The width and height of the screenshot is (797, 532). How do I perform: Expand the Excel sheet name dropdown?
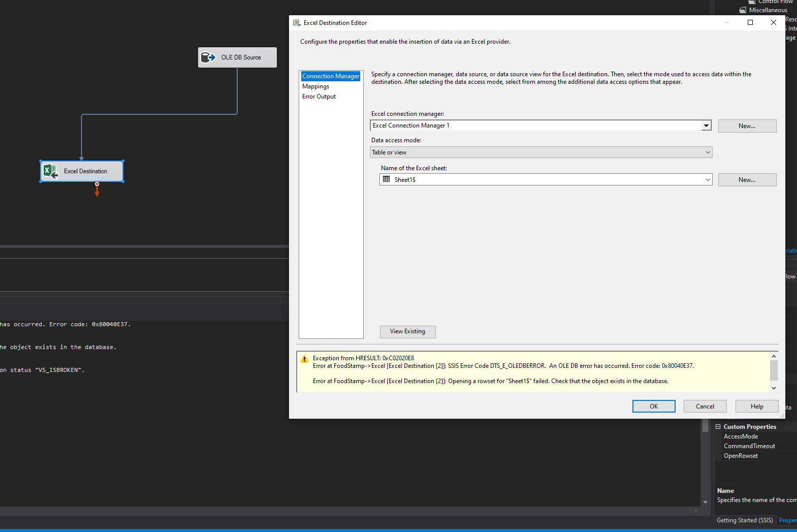pos(708,180)
